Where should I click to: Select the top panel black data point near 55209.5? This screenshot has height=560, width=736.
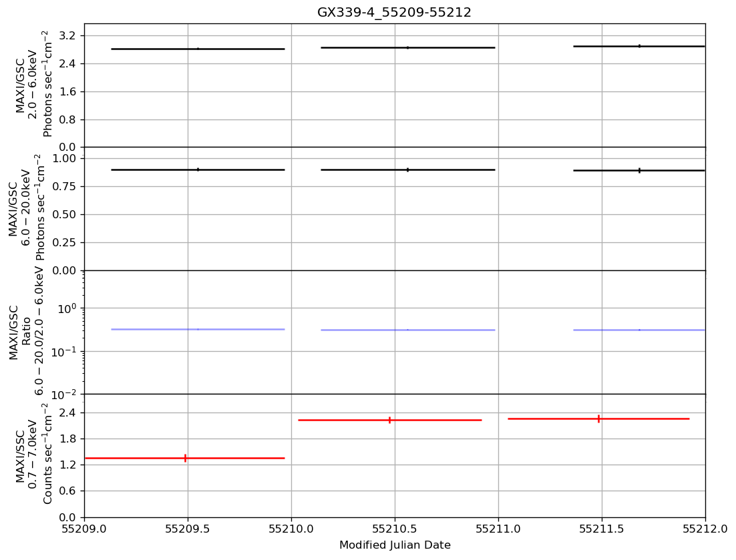click(x=198, y=49)
